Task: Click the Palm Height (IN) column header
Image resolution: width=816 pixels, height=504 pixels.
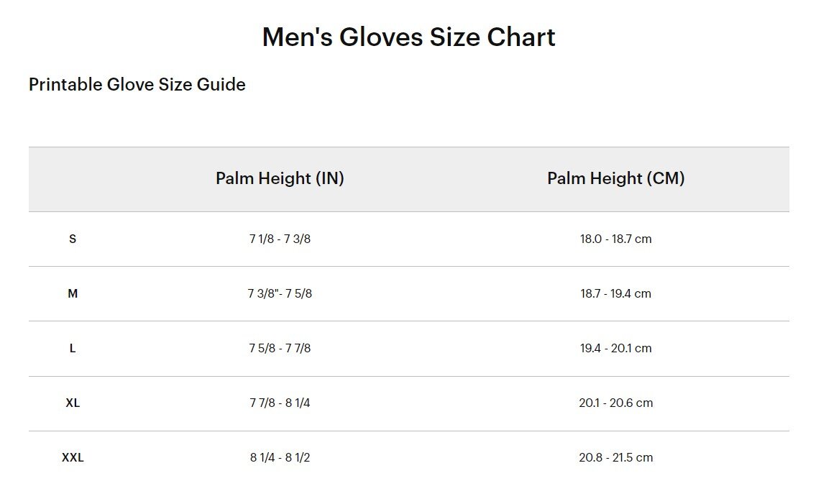Action: click(280, 178)
